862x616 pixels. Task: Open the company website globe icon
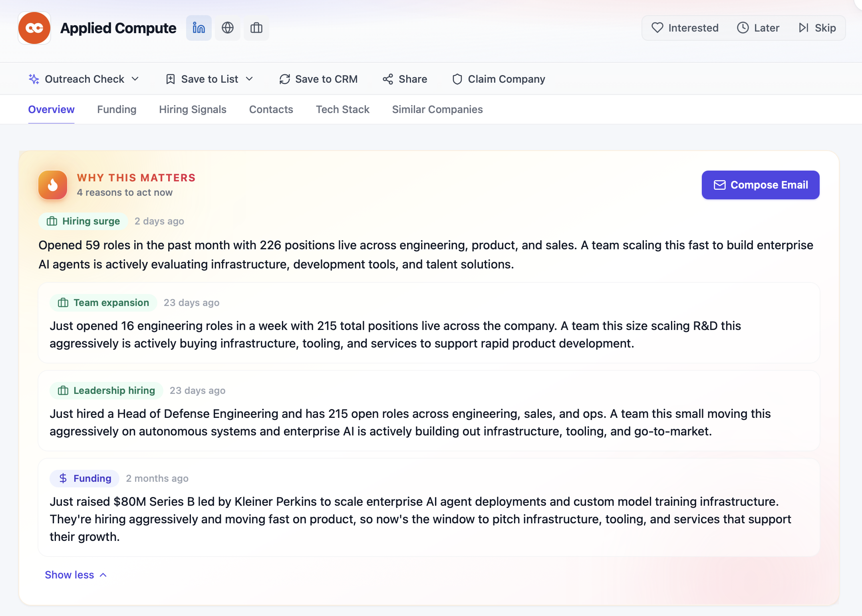pos(228,28)
